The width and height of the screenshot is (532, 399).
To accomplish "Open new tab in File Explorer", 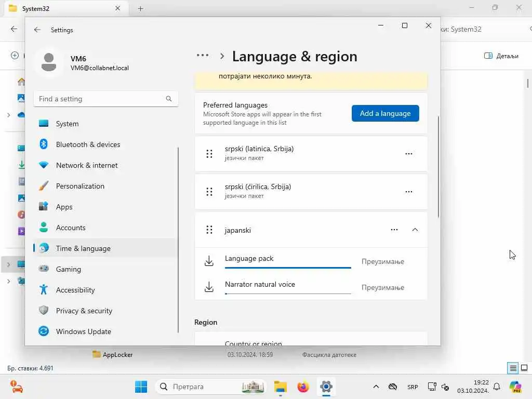I will coord(140,9).
